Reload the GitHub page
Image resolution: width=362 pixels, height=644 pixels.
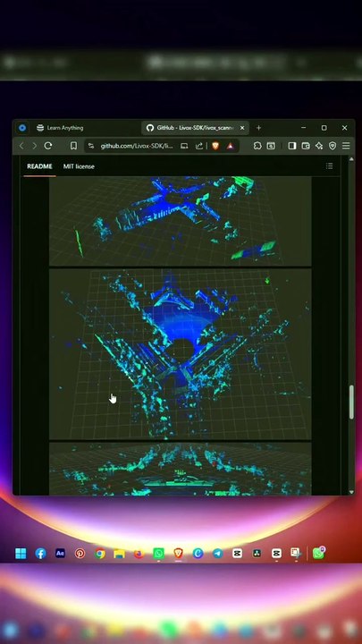click(x=48, y=146)
